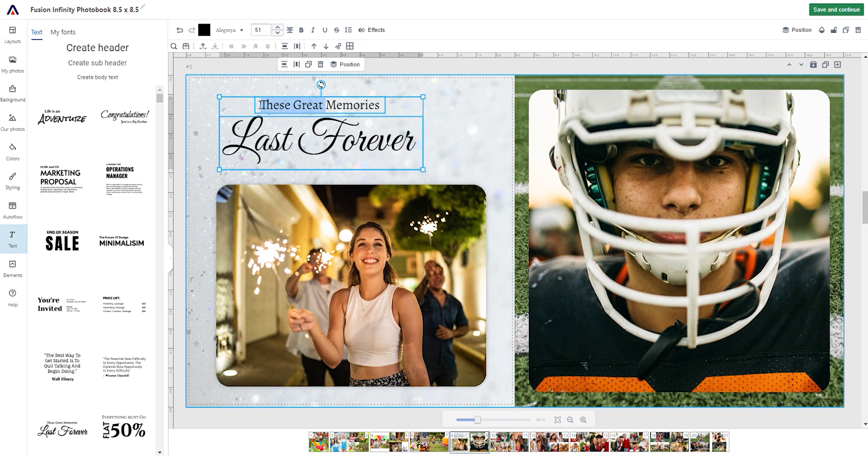868x460 pixels.
Task: Toggle underline formatting
Action: [x=325, y=30]
